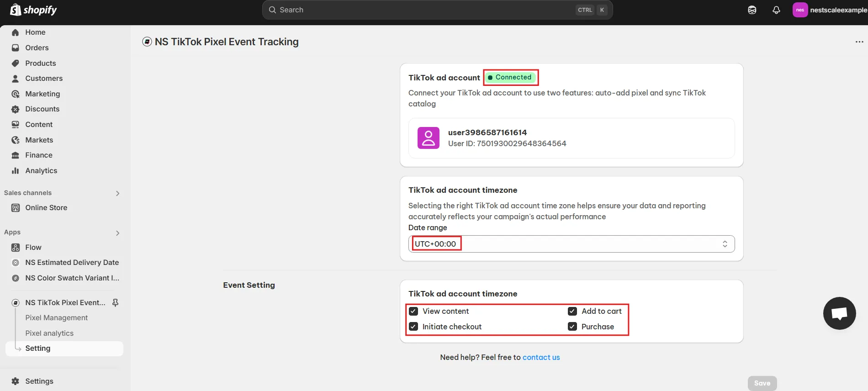Click the Discounts badge icon

pos(16,109)
